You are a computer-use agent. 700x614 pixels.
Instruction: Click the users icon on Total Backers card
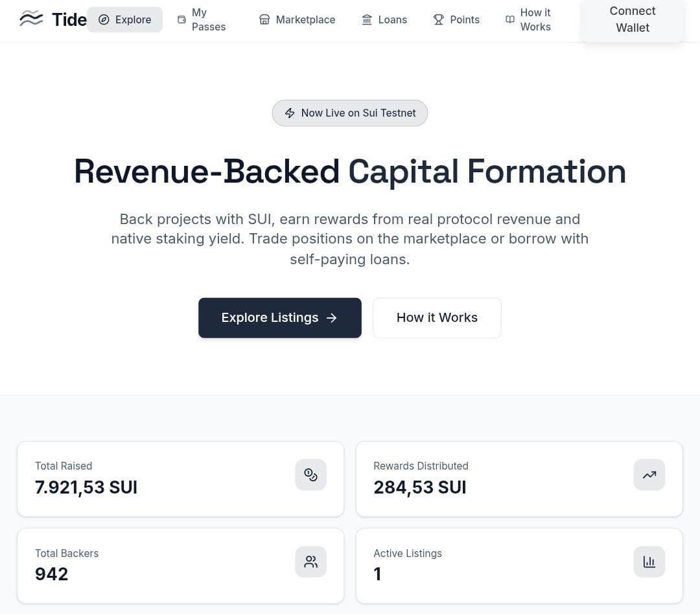pyautogui.click(x=311, y=562)
